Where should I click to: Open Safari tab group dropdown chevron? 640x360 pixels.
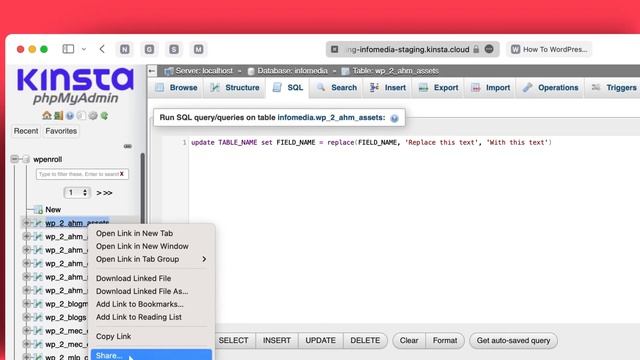84,49
